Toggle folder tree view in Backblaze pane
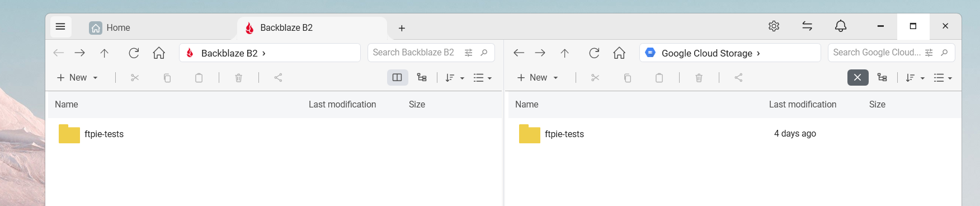Screen dimensions: 980x206 [422, 78]
